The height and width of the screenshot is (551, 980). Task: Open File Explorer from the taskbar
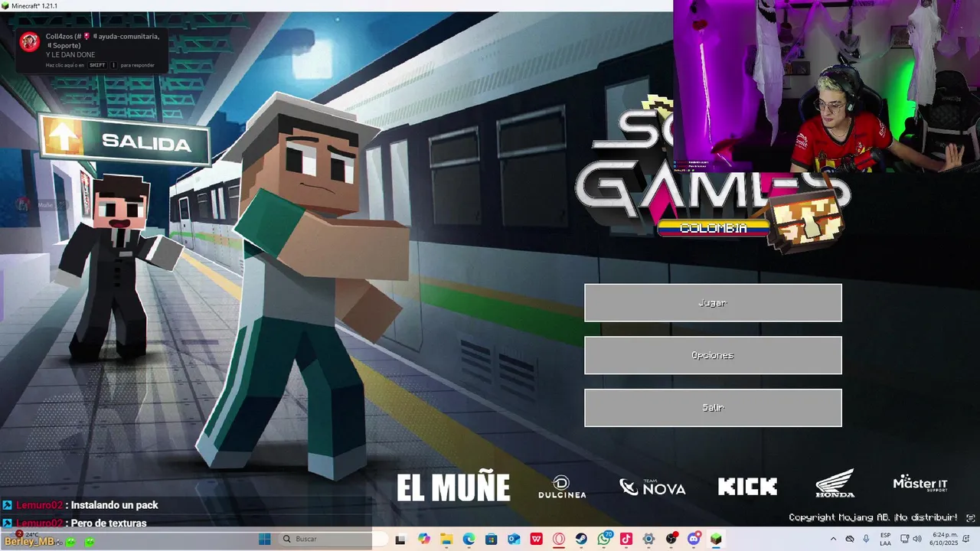coord(446,540)
